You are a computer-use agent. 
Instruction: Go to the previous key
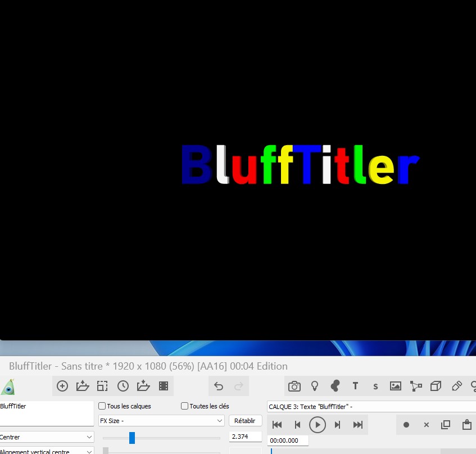[x=297, y=425]
